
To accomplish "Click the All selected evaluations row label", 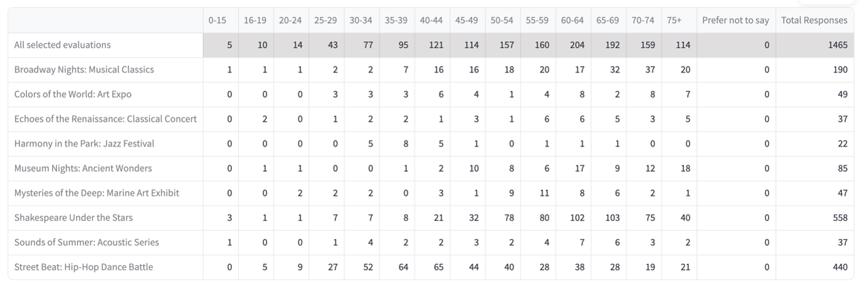I will tap(62, 45).
